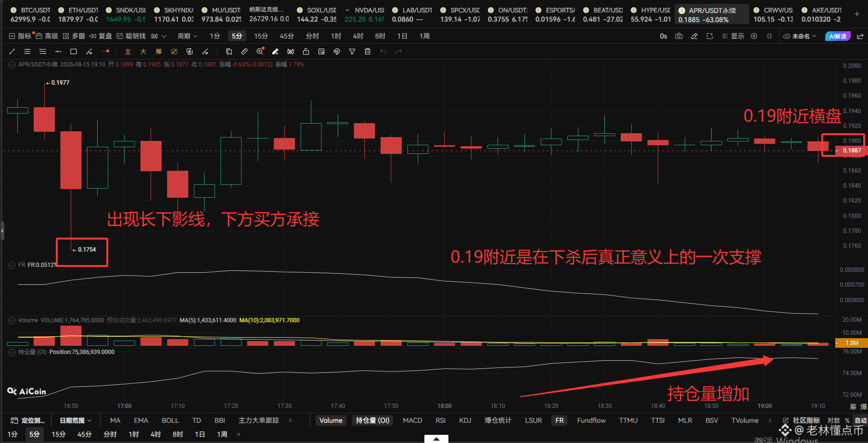Select the 1时 timeframe in top bar
The width and height of the screenshot is (868, 443).
coord(336,36)
